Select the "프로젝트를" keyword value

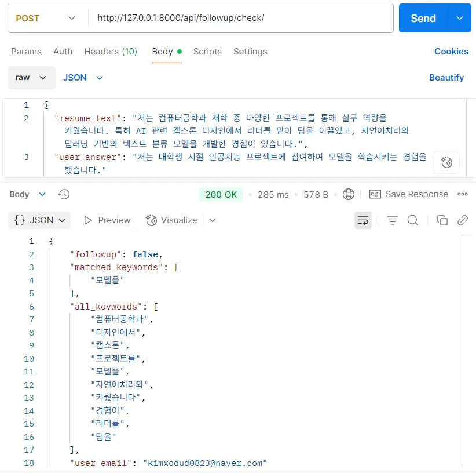(115, 358)
